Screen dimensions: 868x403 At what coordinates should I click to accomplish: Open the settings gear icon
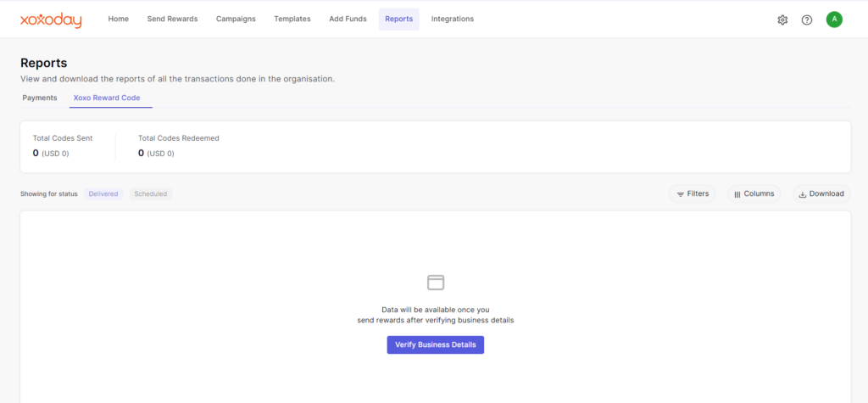click(x=782, y=20)
